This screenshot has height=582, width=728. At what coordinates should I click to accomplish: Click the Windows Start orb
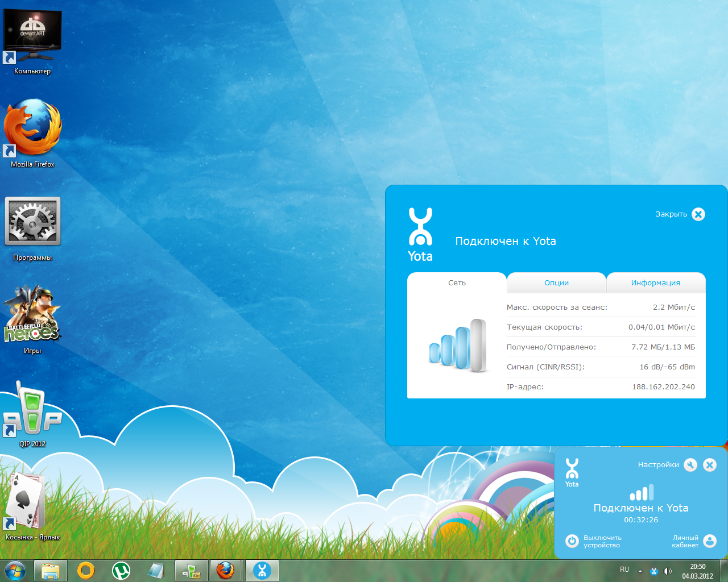coord(15,571)
